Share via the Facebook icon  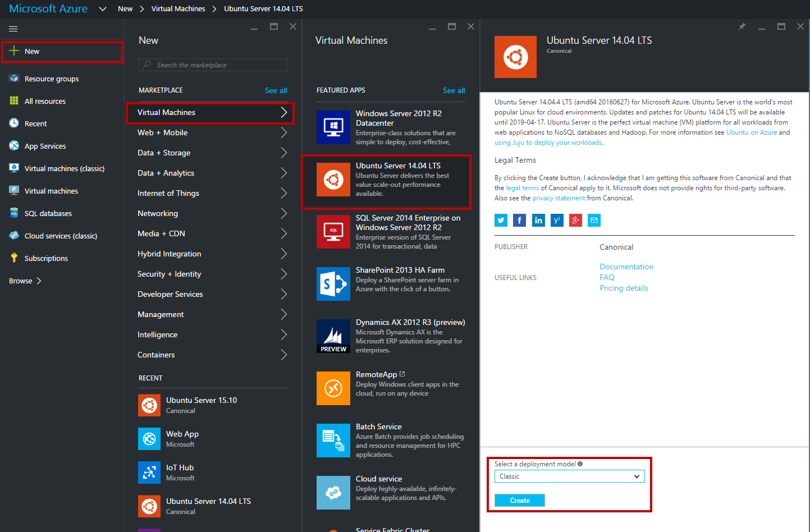(x=519, y=220)
